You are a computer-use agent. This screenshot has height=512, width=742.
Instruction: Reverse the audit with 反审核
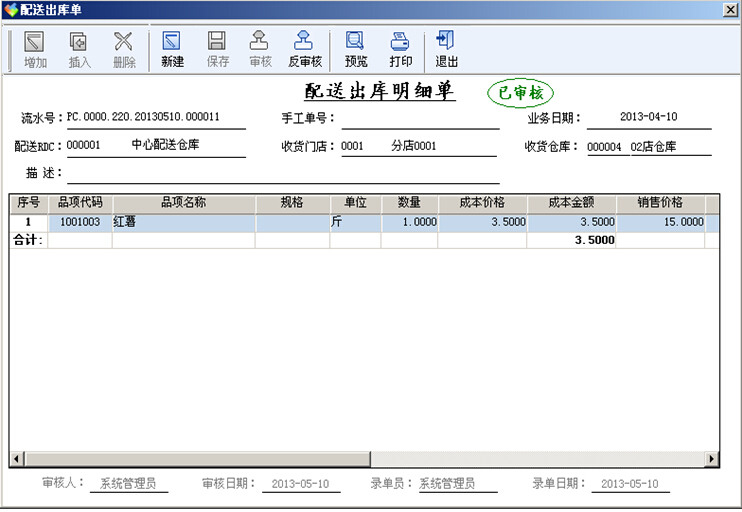pyautogui.click(x=304, y=49)
